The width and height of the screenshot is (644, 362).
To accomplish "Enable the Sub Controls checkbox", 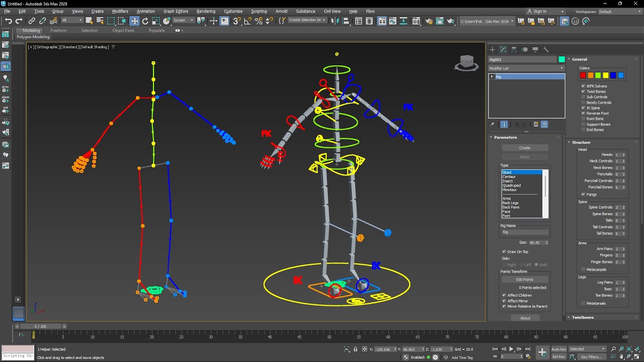I will coord(583,97).
